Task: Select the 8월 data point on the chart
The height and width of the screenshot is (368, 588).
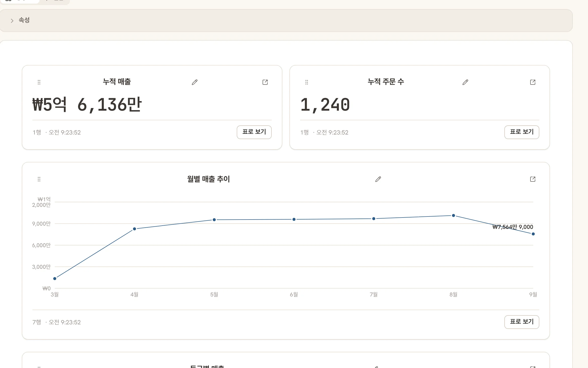Action: pyautogui.click(x=453, y=215)
